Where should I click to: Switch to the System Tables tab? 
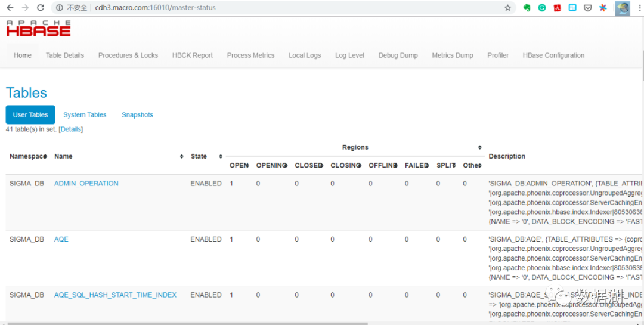(x=85, y=115)
